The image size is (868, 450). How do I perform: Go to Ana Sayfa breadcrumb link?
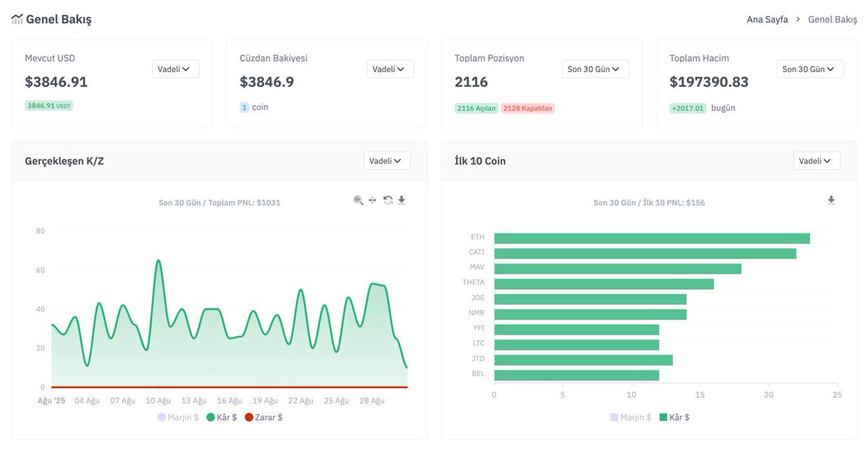pos(767,20)
